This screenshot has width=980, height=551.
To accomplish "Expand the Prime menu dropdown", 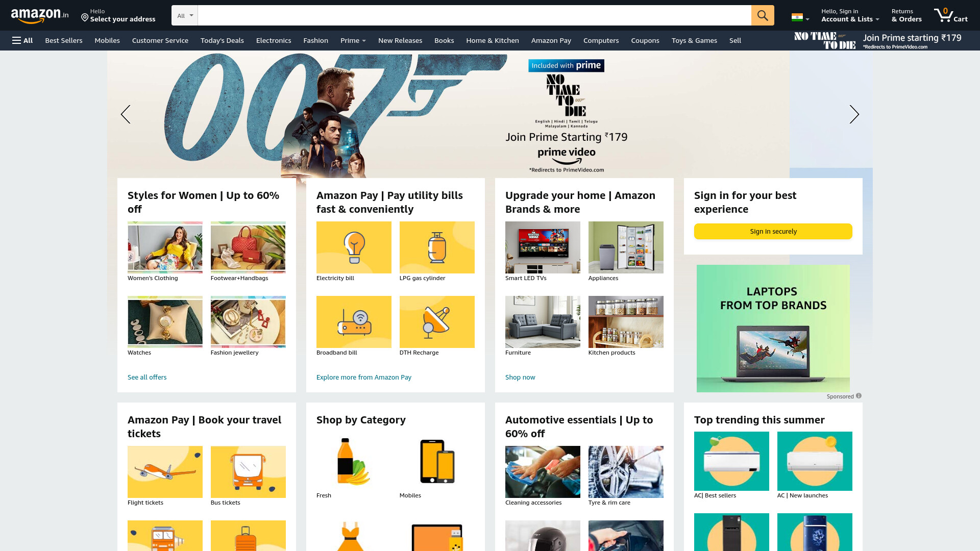I will tap(353, 40).
